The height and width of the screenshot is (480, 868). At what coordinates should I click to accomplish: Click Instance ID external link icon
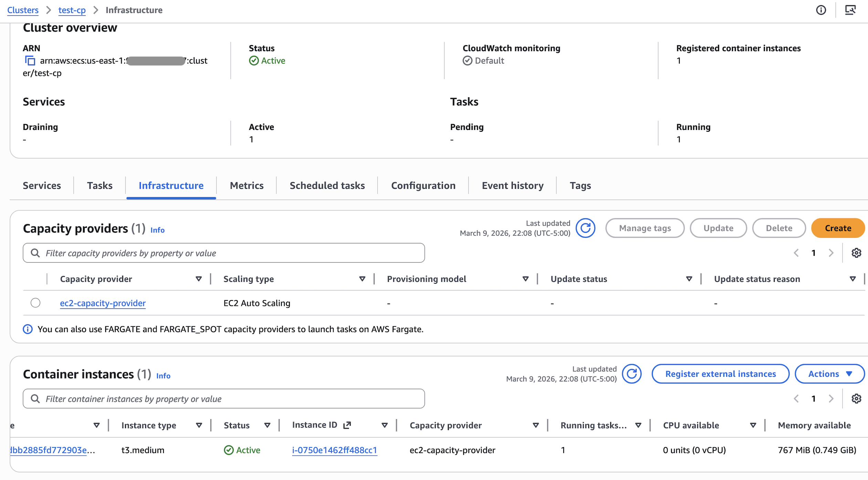[x=347, y=425]
